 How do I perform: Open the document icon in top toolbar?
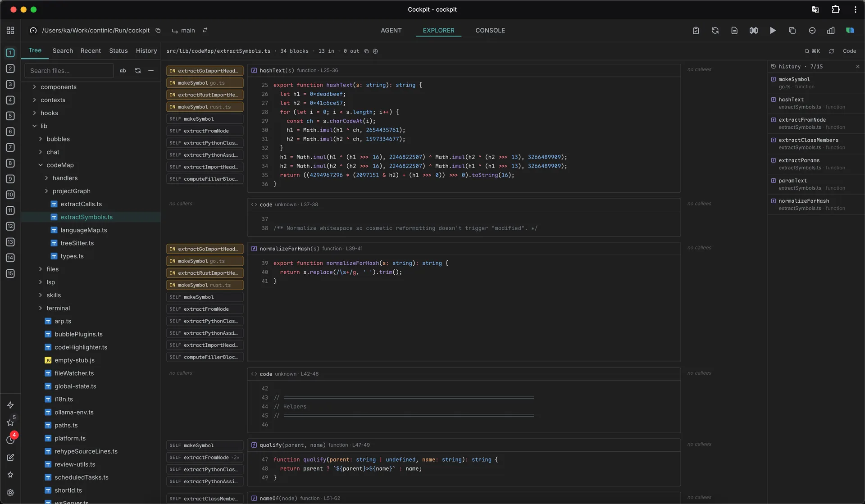point(734,30)
